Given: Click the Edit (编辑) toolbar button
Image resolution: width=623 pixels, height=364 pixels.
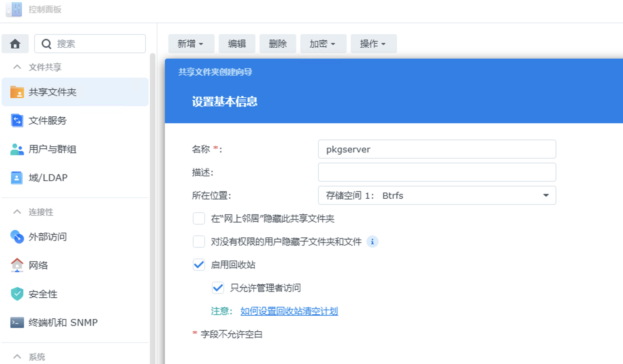Looking at the screenshot, I should pos(237,44).
